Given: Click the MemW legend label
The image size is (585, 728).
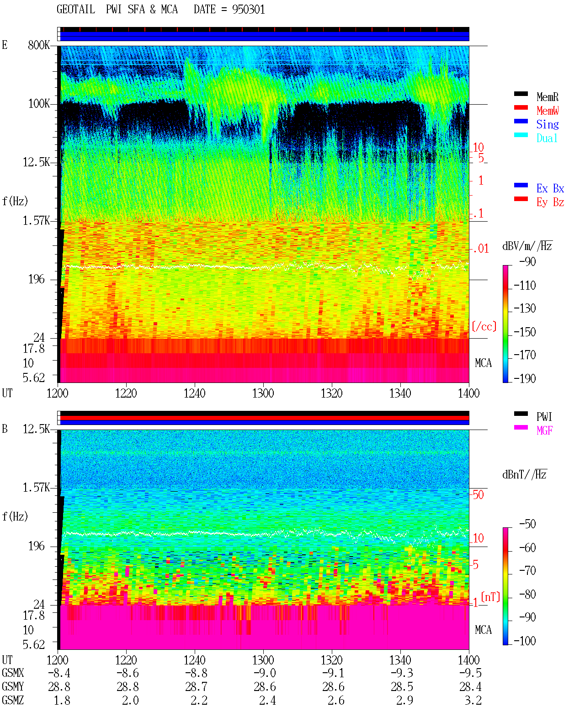Looking at the screenshot, I should (x=548, y=111).
